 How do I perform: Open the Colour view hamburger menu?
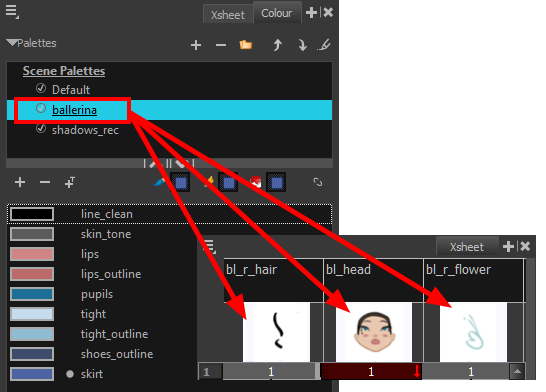coord(12,11)
